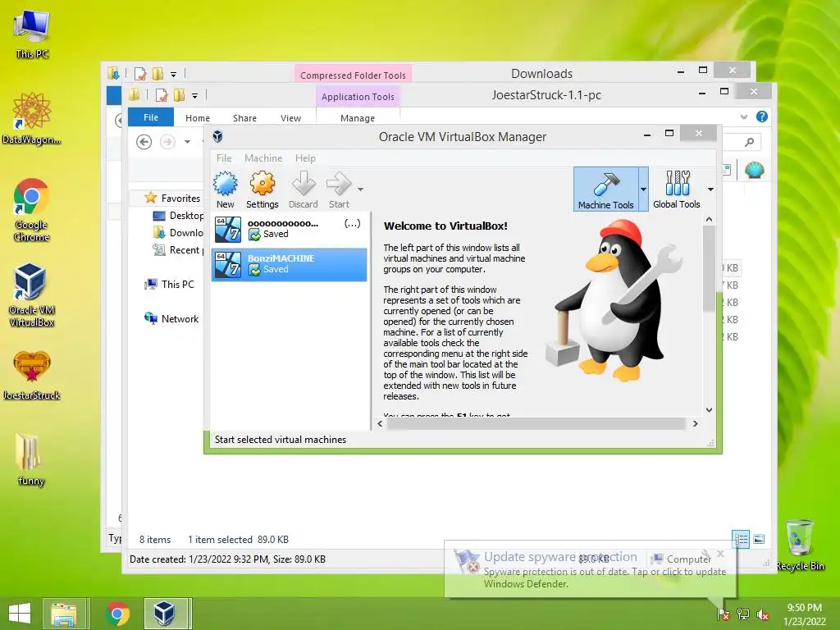This screenshot has height=630, width=840.
Task: Open Manage tab under Application Tools
Action: click(358, 118)
